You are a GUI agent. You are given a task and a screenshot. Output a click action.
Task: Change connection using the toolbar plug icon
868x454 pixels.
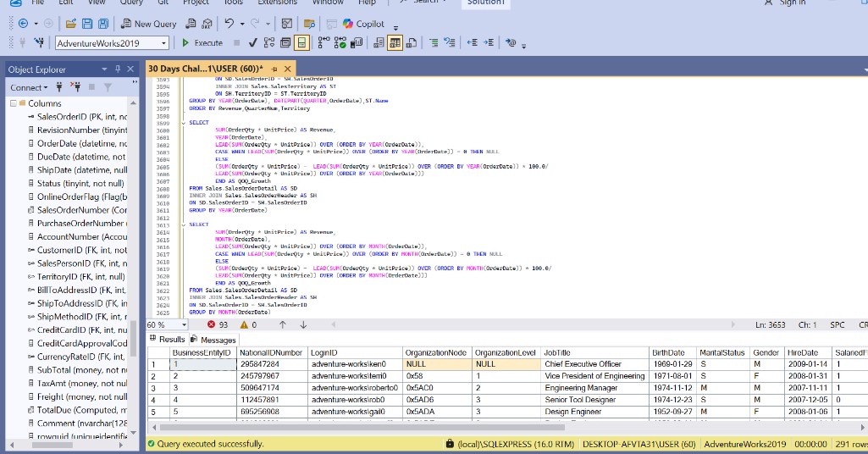click(x=39, y=42)
